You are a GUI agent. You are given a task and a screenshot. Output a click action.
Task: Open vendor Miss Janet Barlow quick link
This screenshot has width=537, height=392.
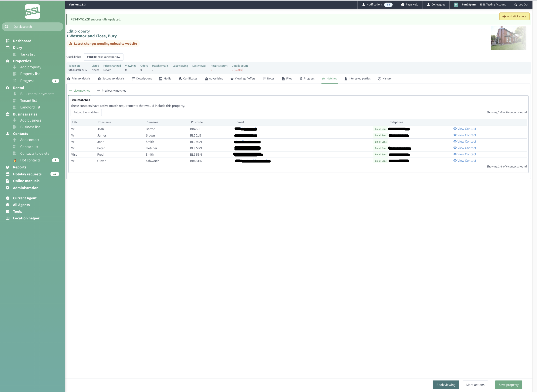coord(103,57)
